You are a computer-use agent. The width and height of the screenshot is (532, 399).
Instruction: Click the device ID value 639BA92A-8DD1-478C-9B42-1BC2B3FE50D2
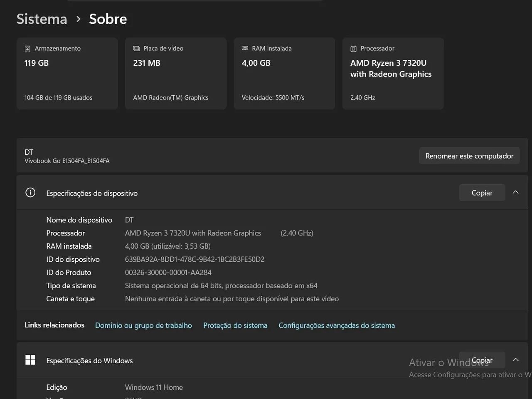click(195, 259)
